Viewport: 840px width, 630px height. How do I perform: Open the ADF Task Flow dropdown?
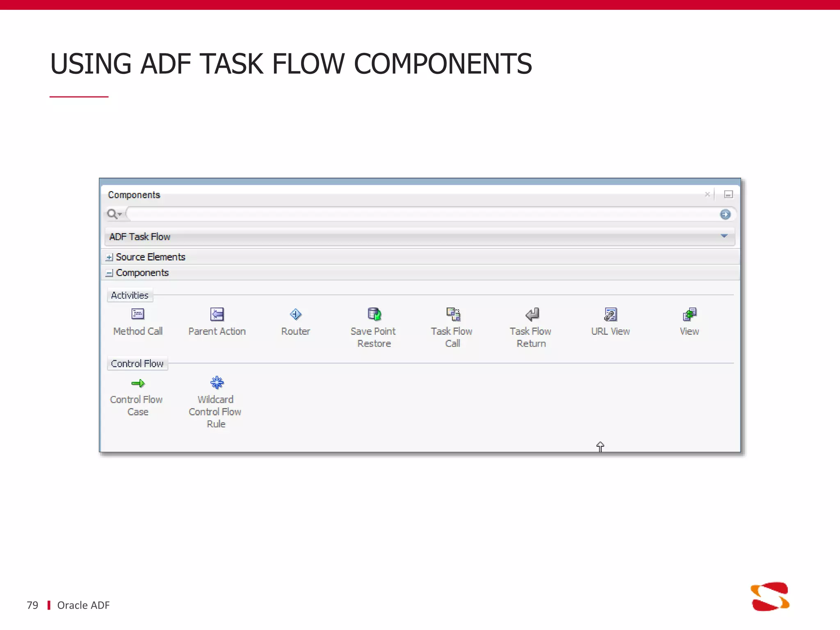click(x=420, y=237)
